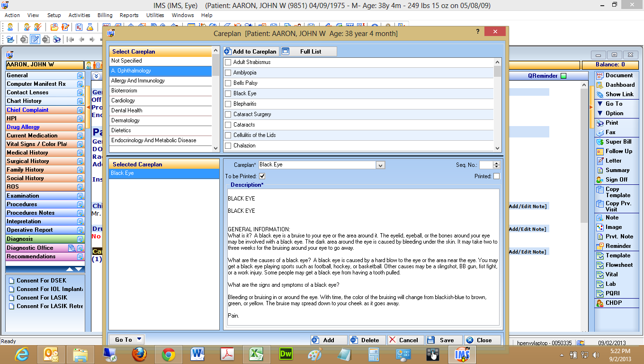Expand the Careplan combo box dropdown
This screenshot has height=364, width=644.
coord(380,165)
